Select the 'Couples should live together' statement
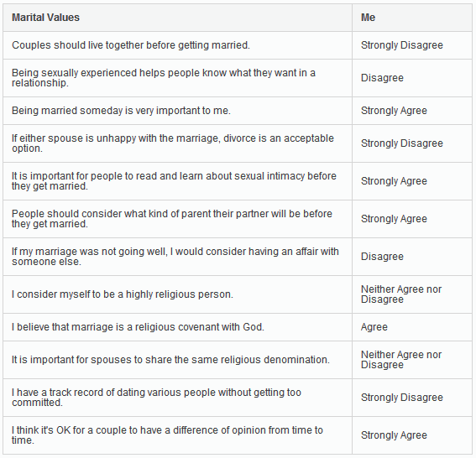 pyautogui.click(x=131, y=45)
